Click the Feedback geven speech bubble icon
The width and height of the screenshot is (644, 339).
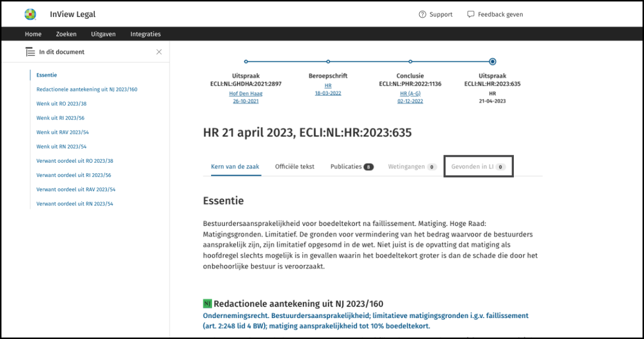[470, 15]
